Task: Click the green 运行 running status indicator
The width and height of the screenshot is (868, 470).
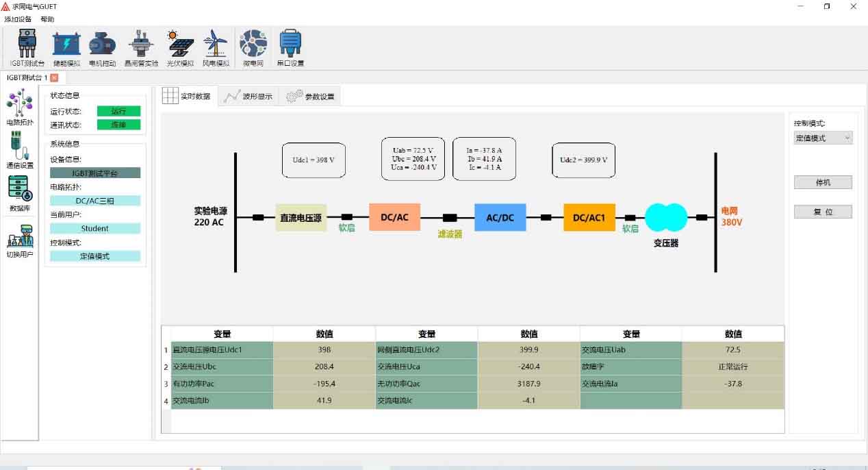Action: coord(118,111)
